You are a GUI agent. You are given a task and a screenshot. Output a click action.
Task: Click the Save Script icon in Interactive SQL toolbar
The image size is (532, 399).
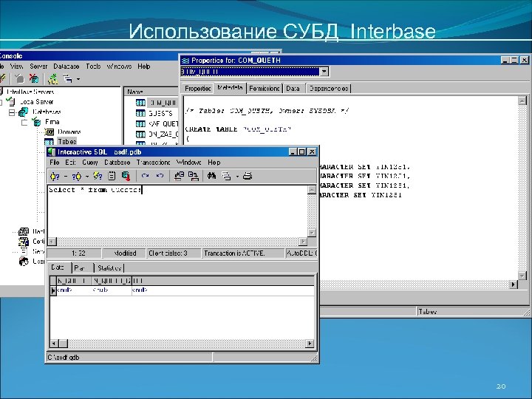[194, 176]
